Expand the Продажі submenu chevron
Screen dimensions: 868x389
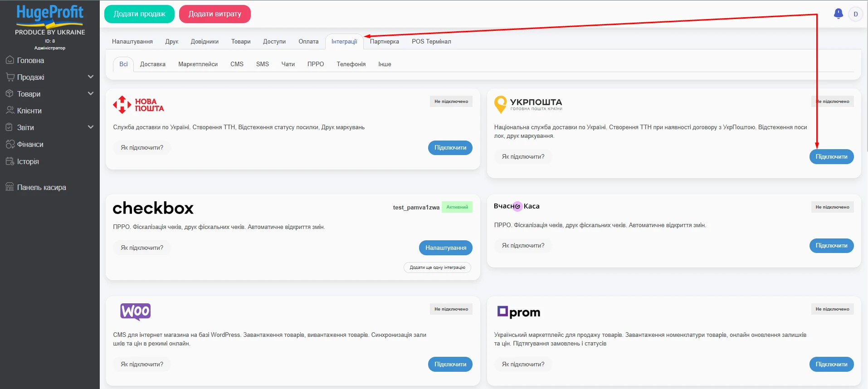91,77
